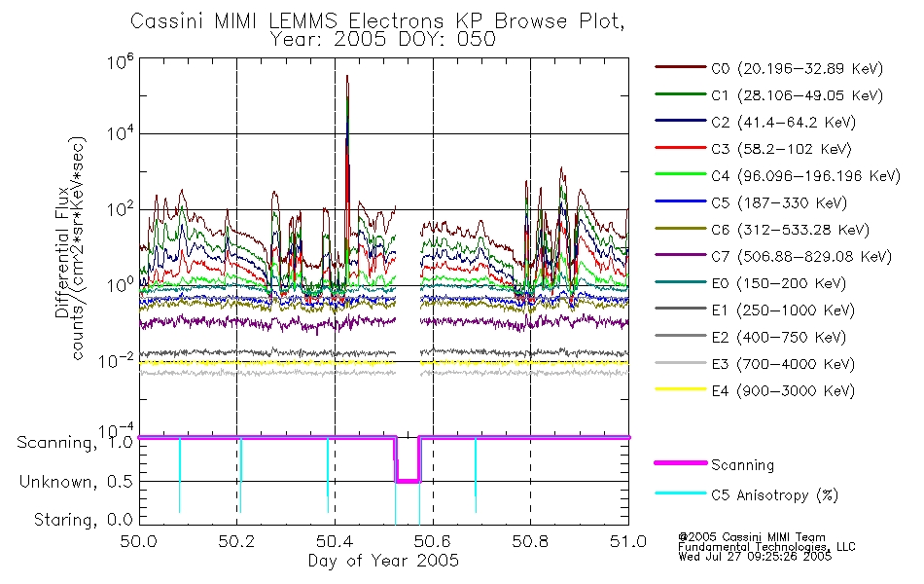Select the C2 (41.4-64.2 KeV) legend label

pos(783,122)
